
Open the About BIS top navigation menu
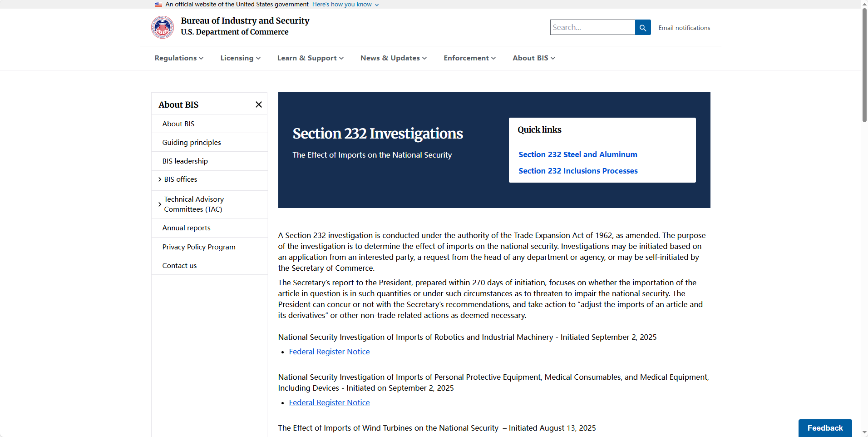click(533, 58)
